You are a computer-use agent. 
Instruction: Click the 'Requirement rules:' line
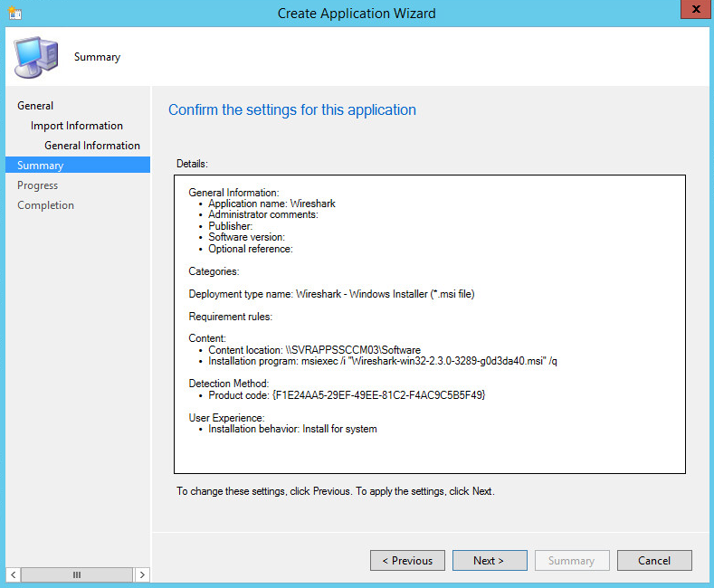coord(231,317)
